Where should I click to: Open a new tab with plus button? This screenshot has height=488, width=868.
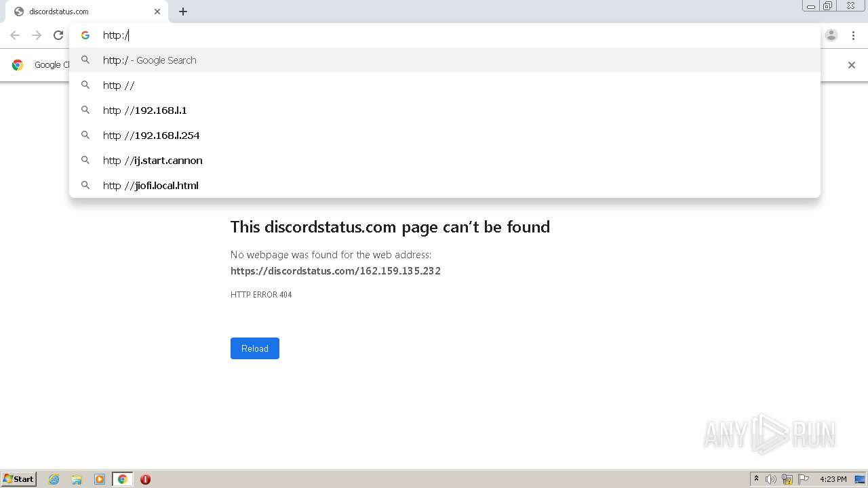click(x=183, y=12)
